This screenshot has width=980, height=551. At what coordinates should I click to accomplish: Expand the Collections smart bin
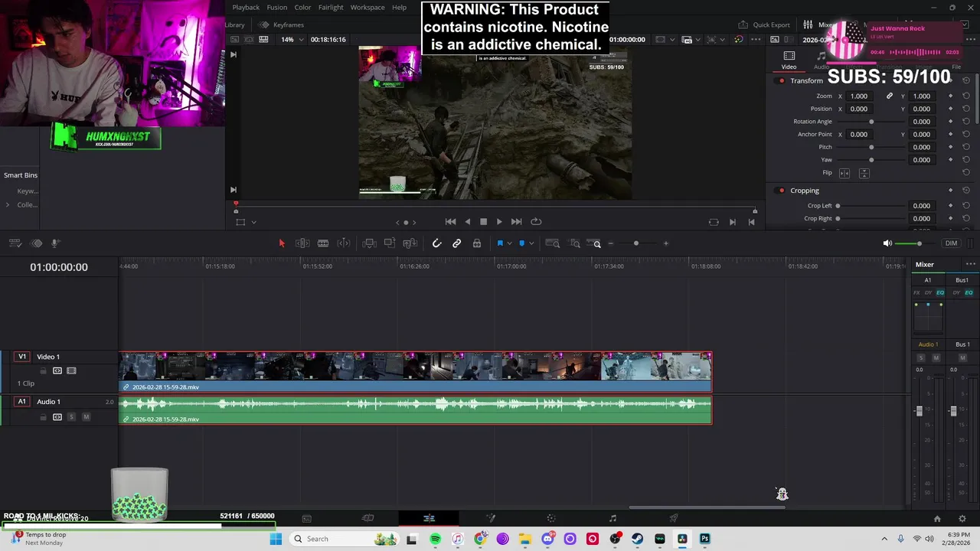coord(8,204)
